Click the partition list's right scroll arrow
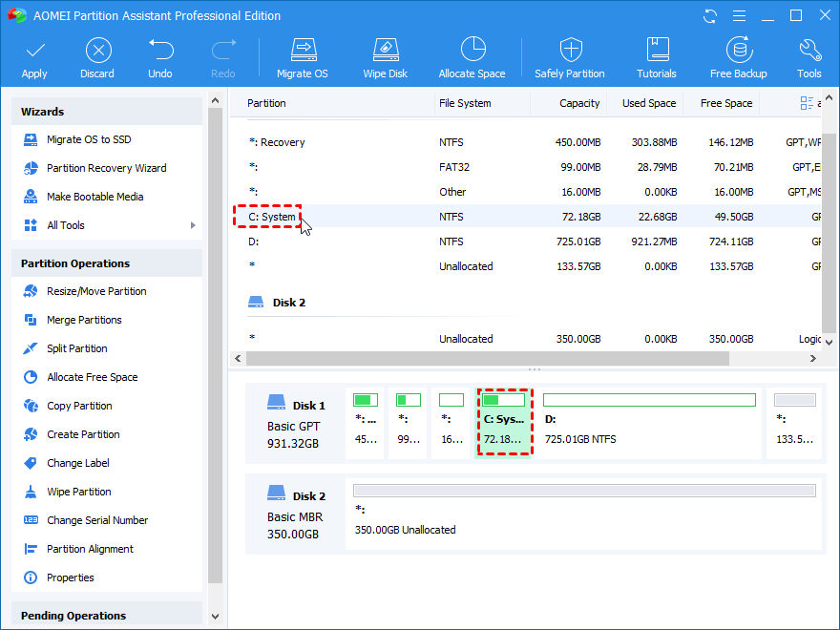The height and width of the screenshot is (630, 840). 812,359
